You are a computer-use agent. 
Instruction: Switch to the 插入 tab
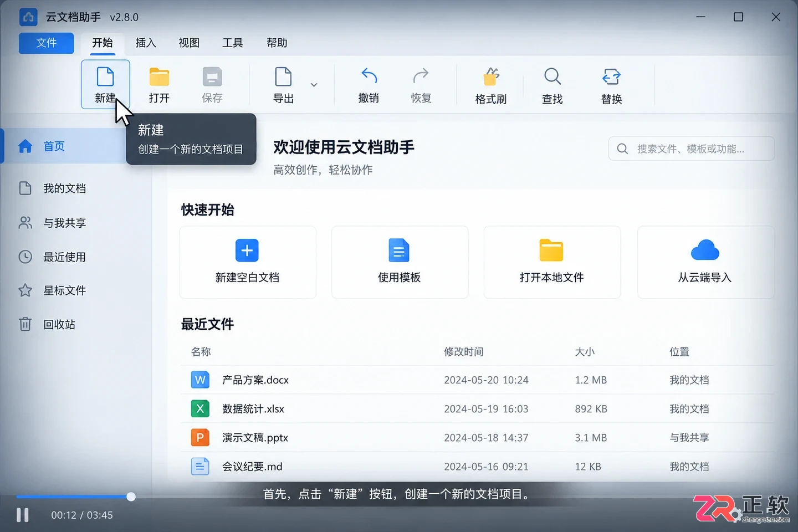click(x=146, y=43)
